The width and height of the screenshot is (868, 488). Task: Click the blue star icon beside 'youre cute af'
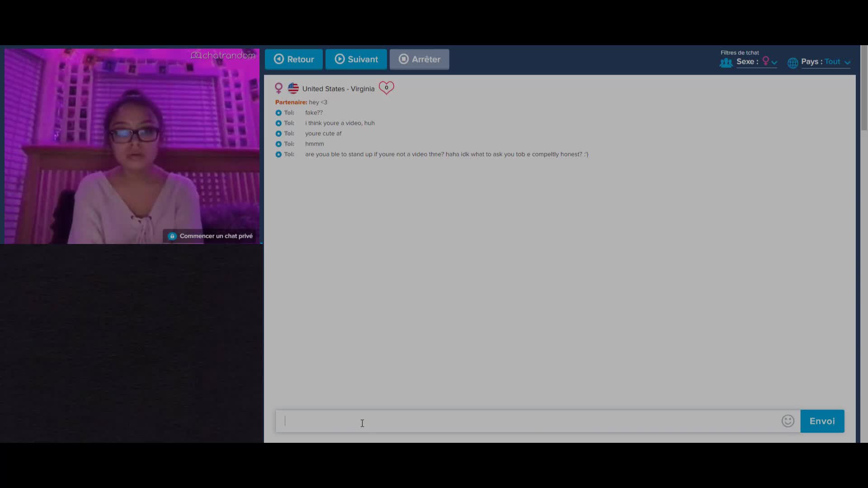click(278, 134)
